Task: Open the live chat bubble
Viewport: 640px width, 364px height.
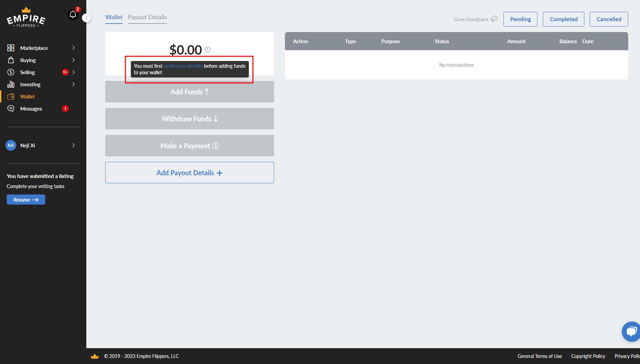Action: (x=631, y=332)
